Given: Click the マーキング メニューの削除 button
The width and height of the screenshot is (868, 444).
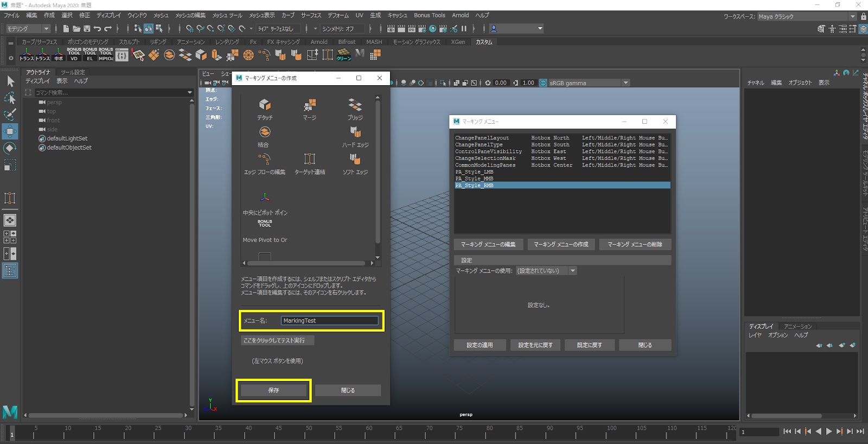Looking at the screenshot, I should [x=635, y=244].
